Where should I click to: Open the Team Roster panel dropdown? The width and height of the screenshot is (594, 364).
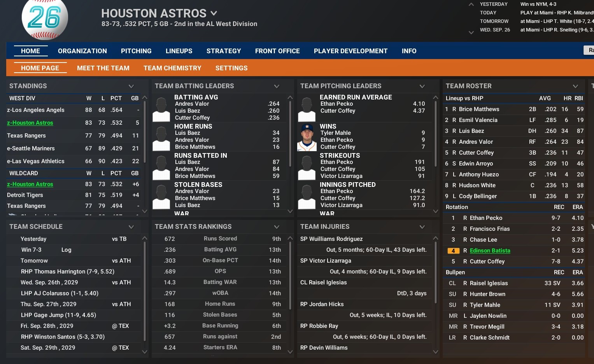[x=575, y=86]
